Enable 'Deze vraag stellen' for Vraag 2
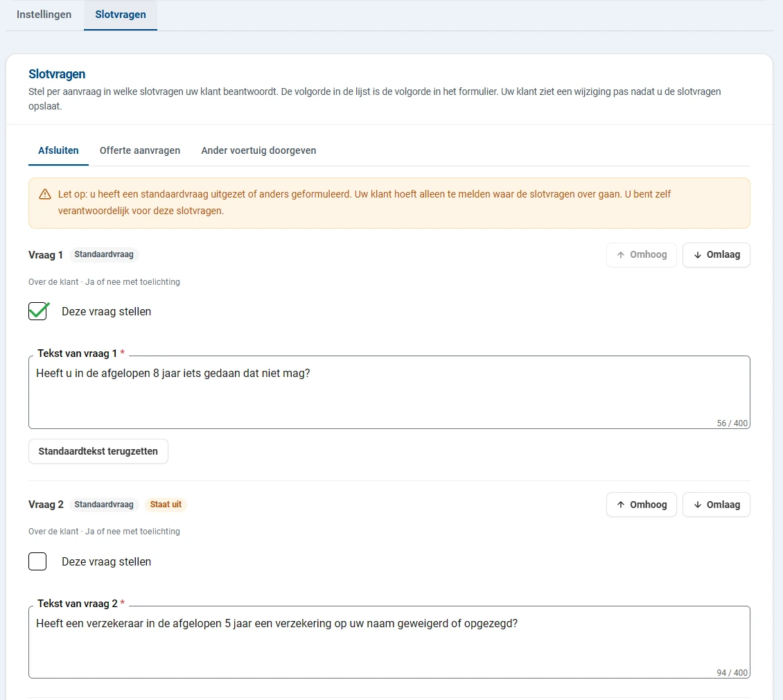This screenshot has width=783, height=700. click(37, 561)
